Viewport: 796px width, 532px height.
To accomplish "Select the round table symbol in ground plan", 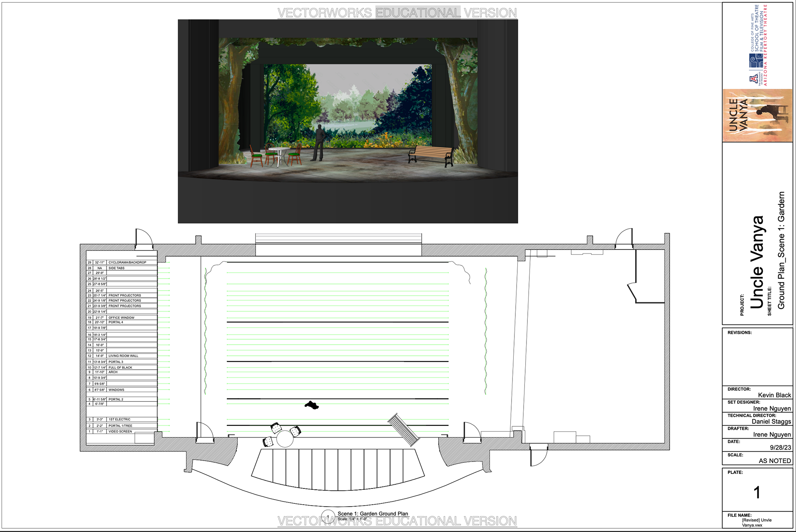I will [x=285, y=439].
